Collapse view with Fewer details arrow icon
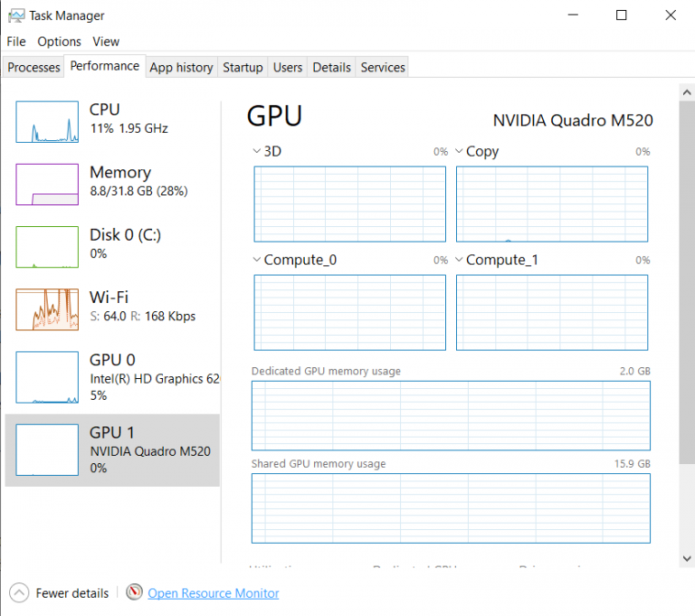The height and width of the screenshot is (616, 695). [x=18, y=593]
